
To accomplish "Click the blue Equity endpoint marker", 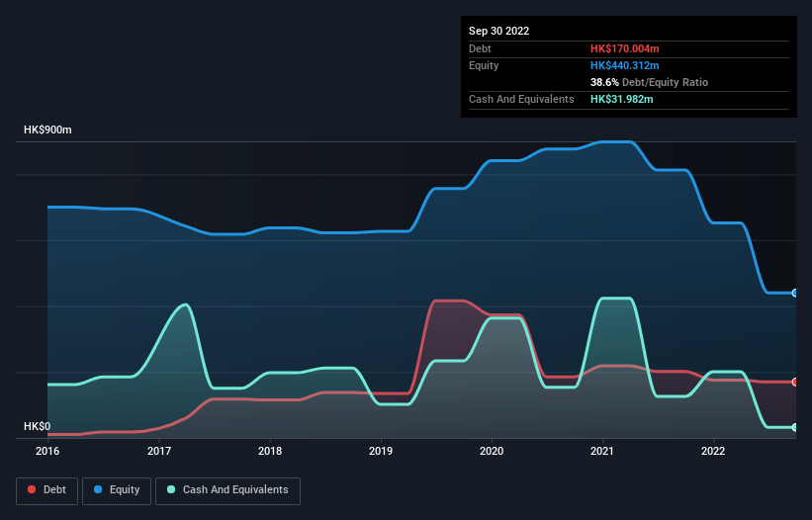I will (795, 293).
